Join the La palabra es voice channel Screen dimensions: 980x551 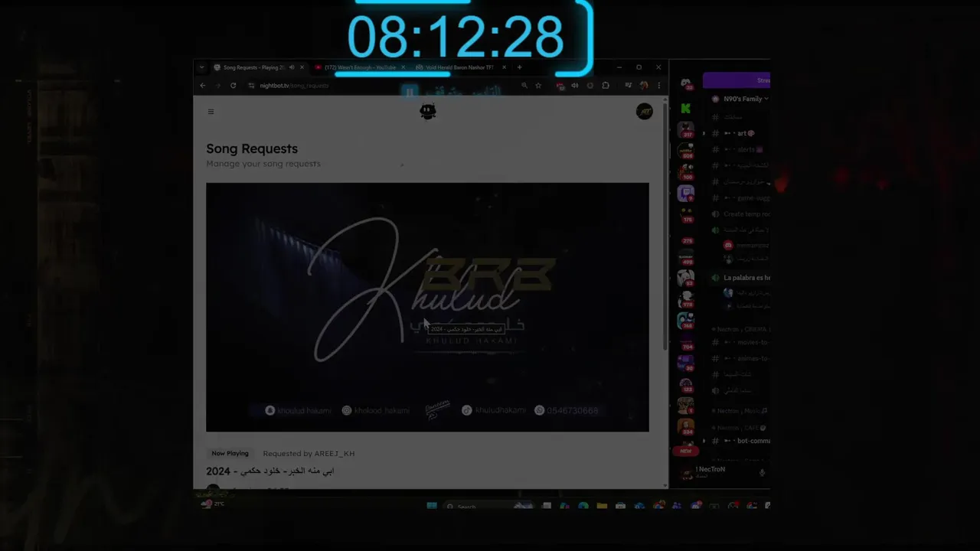[x=740, y=278]
